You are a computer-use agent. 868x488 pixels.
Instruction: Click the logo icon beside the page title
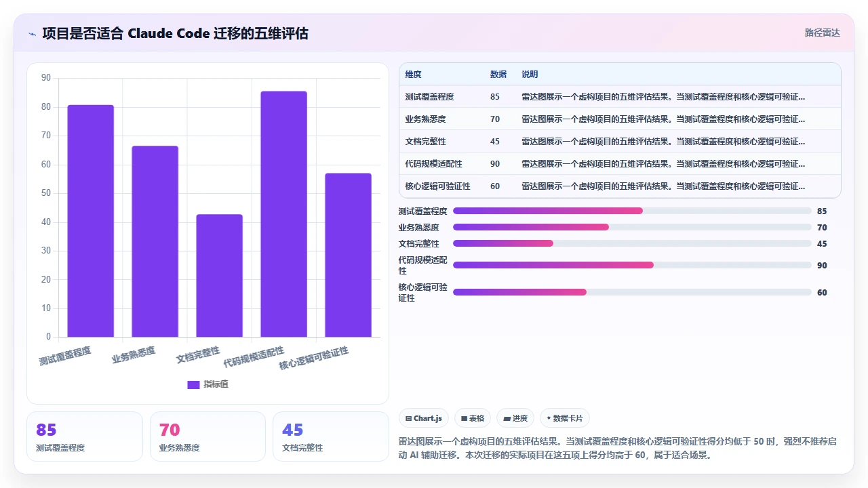click(x=32, y=33)
